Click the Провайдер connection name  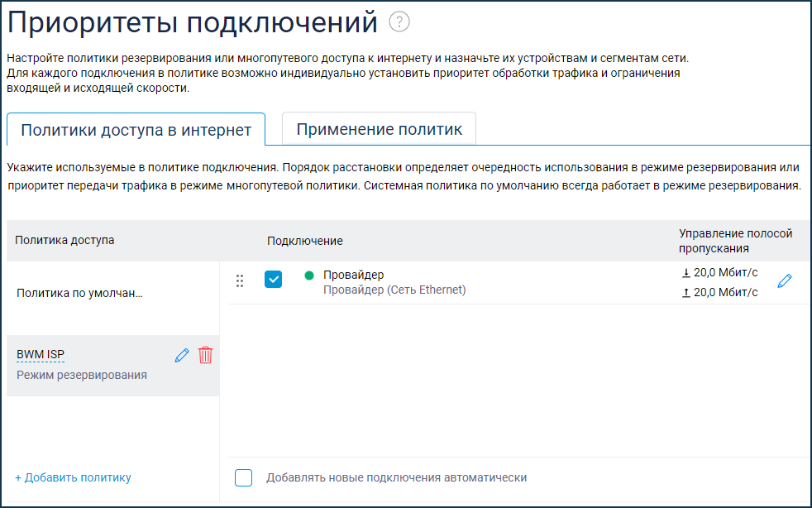point(353,275)
